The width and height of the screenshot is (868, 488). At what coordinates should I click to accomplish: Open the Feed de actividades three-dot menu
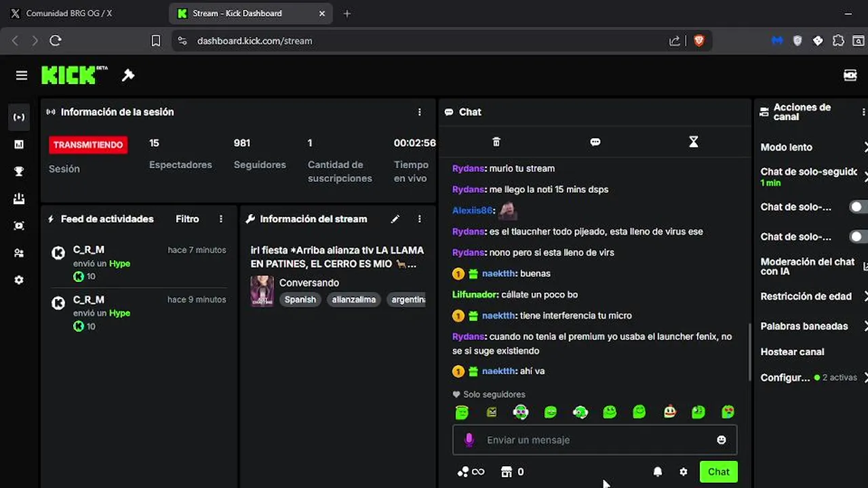221,219
